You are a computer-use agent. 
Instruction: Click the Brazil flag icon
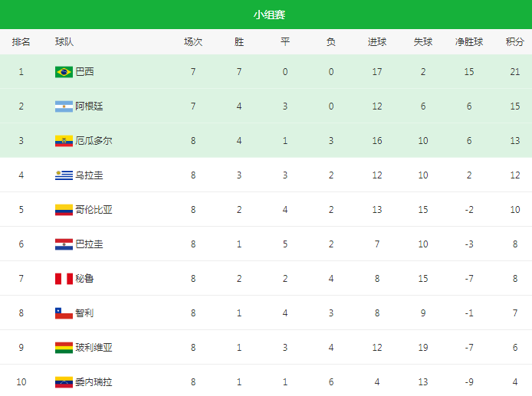(x=64, y=72)
